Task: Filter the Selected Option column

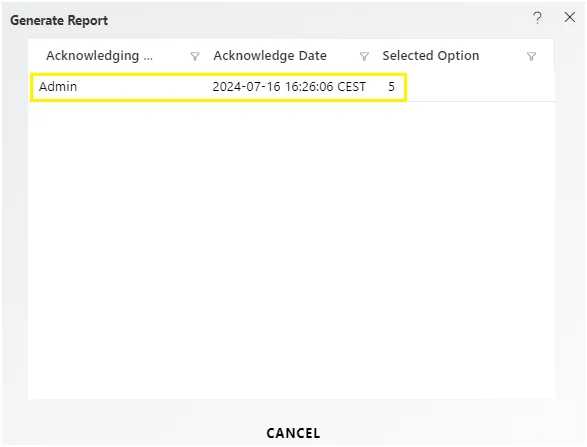Action: [x=531, y=57]
